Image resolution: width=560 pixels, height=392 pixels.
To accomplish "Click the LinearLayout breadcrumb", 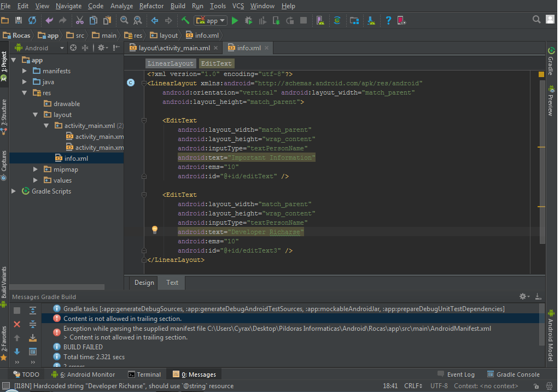I will coord(171,63).
